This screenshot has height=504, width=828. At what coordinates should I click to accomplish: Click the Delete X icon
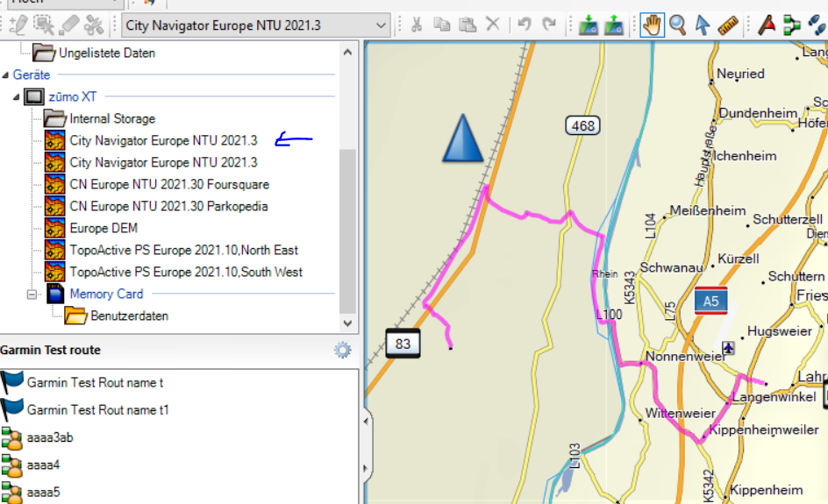pos(493,25)
